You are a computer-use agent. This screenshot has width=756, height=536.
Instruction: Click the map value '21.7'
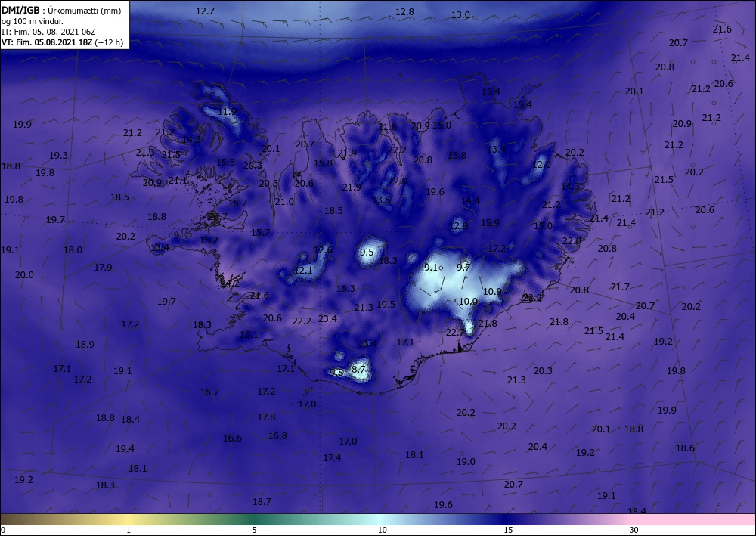(x=620, y=287)
